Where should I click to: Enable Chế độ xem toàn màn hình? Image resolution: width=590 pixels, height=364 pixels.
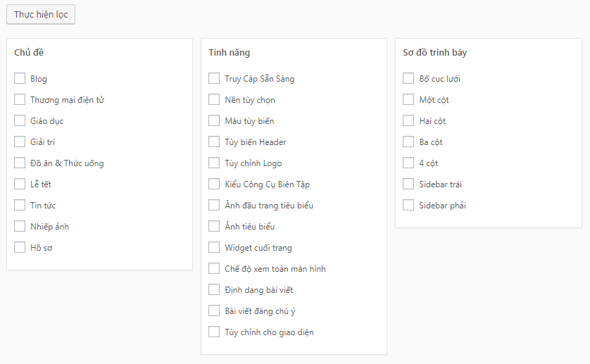[214, 269]
